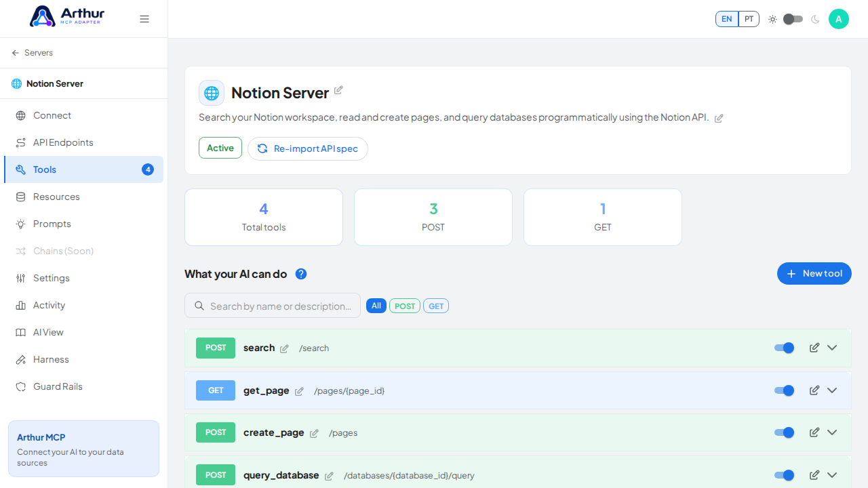Image resolution: width=868 pixels, height=488 pixels.
Task: Edit Notion Server title pencil icon
Action: click(x=338, y=90)
